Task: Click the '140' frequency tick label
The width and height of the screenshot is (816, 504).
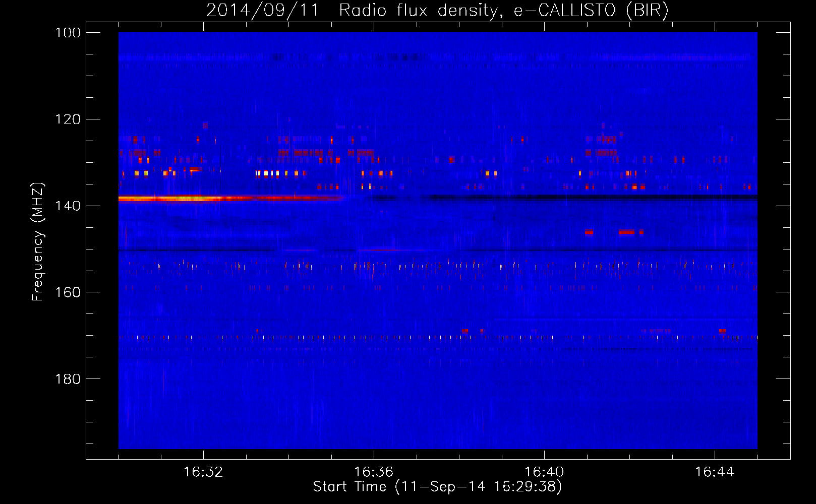Action: 68,206
